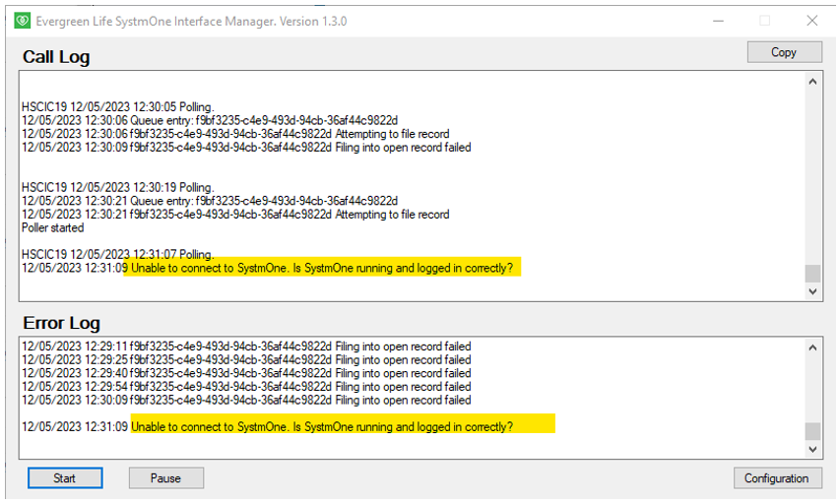Image resolution: width=839 pixels, height=504 pixels.
Task: Click Error Log 12:29:40 filing failed entry
Action: 246,373
